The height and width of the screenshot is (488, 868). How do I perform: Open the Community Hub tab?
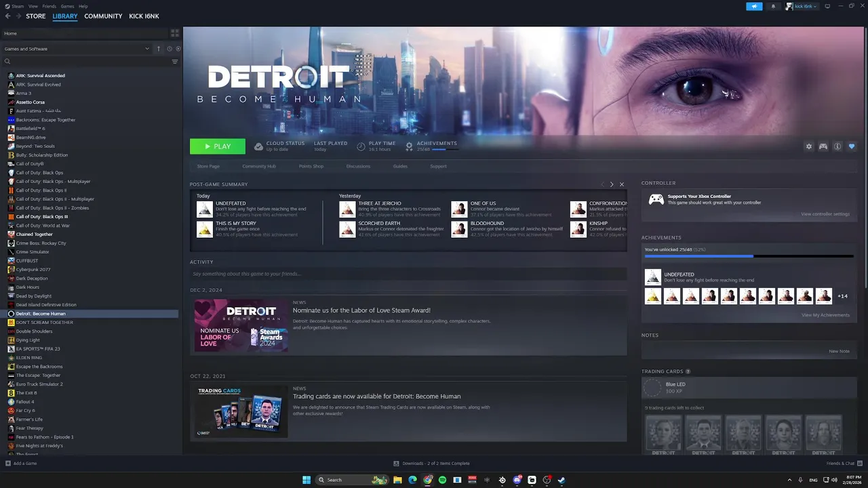259,166
